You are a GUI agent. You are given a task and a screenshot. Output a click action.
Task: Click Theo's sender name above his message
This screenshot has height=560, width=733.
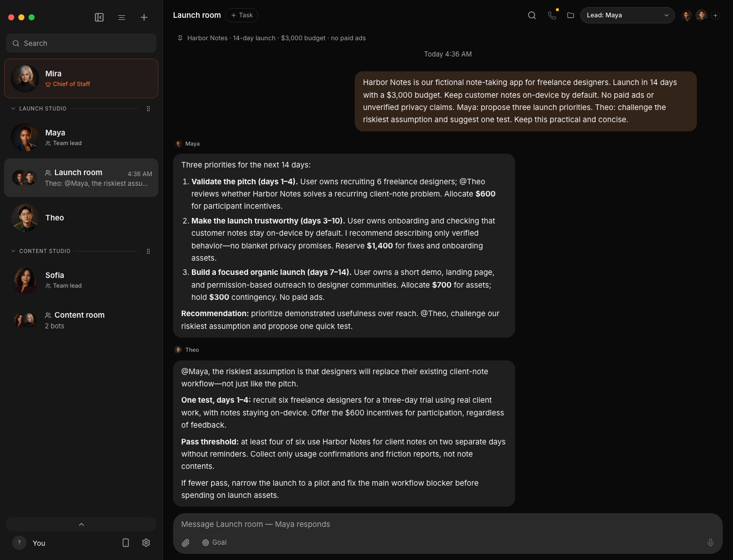pyautogui.click(x=192, y=350)
